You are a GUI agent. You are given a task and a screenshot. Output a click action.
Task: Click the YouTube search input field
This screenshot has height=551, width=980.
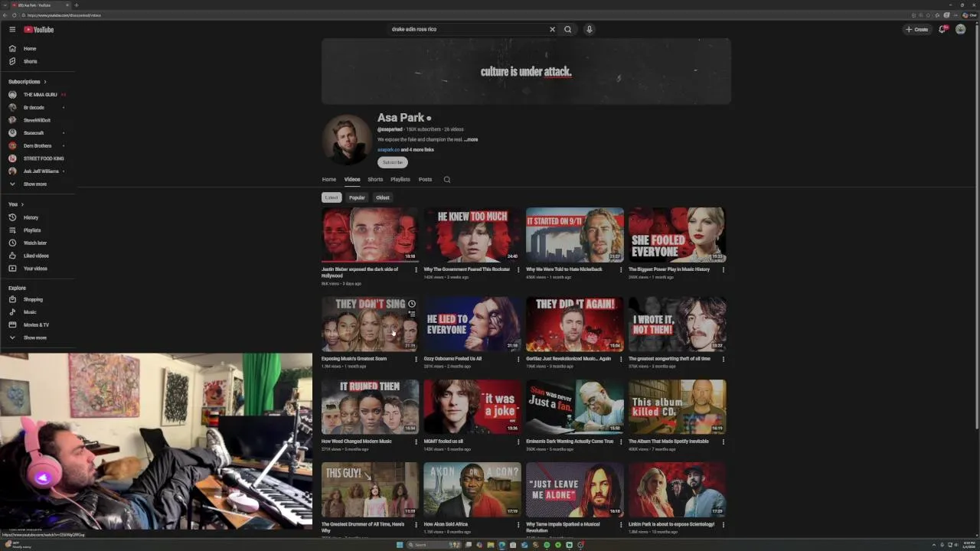coord(467,29)
